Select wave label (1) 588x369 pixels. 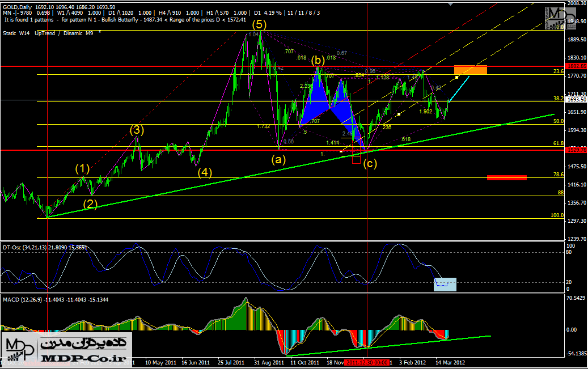point(82,168)
